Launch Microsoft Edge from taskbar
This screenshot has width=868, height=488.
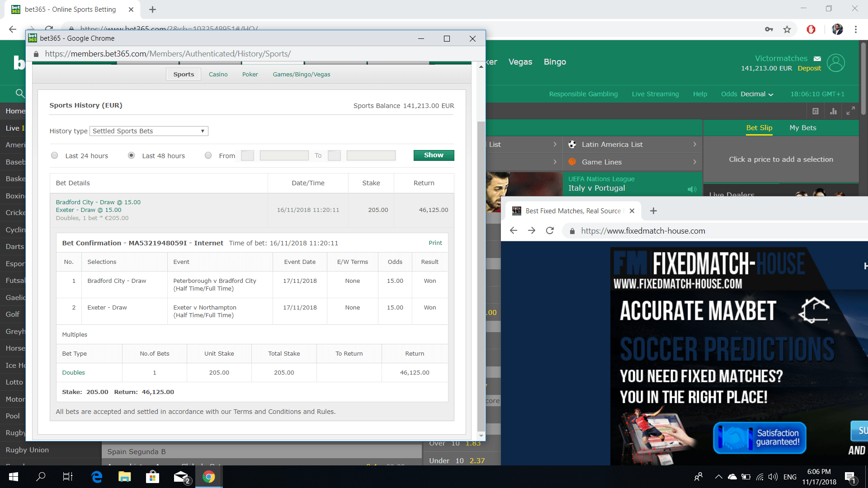coord(97,477)
